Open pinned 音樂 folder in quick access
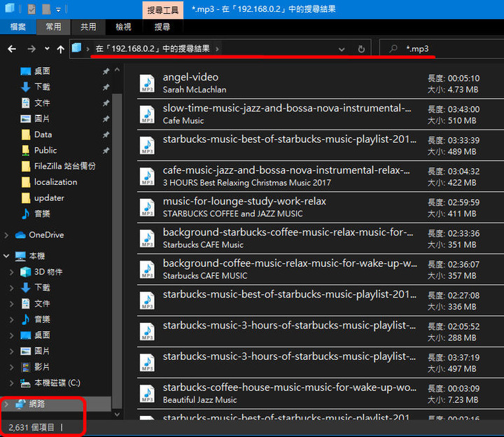This screenshot has width=504, height=437. coord(42,214)
